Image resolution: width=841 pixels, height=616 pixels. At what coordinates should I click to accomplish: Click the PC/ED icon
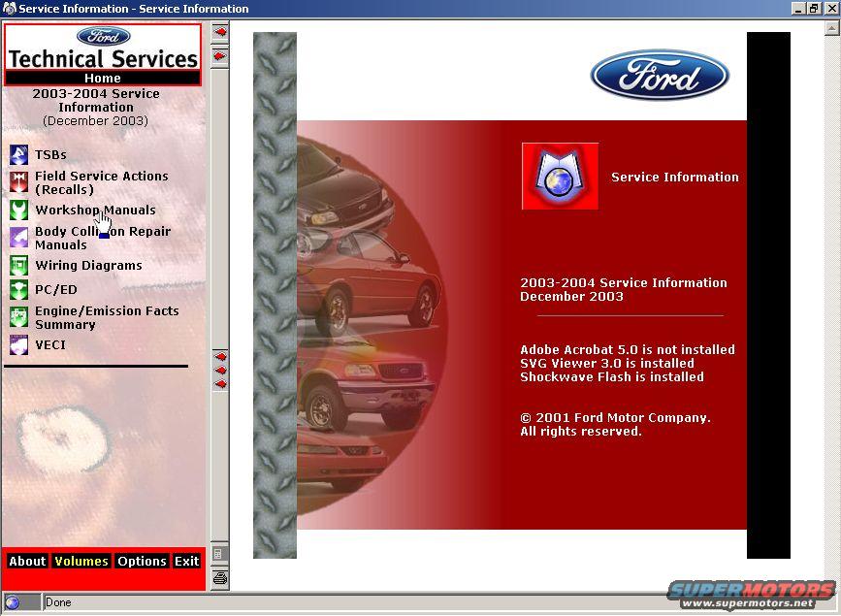(x=18, y=289)
